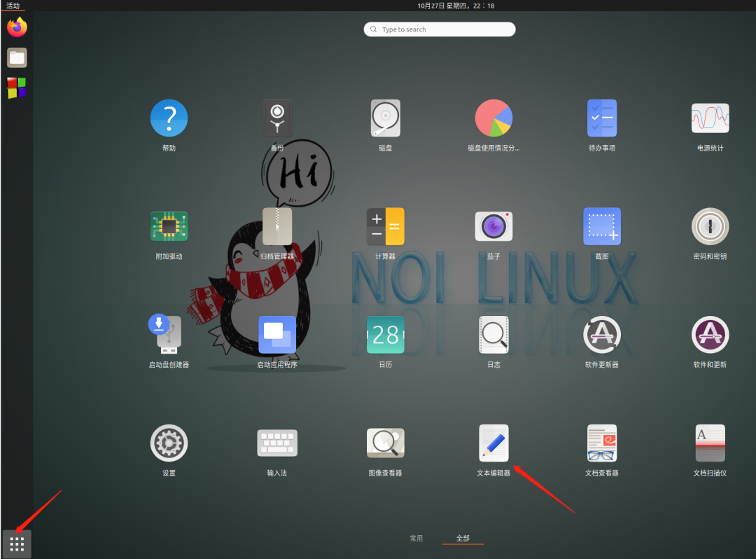
Task: Open 启动应用程序 startup applications
Action: tap(277, 335)
